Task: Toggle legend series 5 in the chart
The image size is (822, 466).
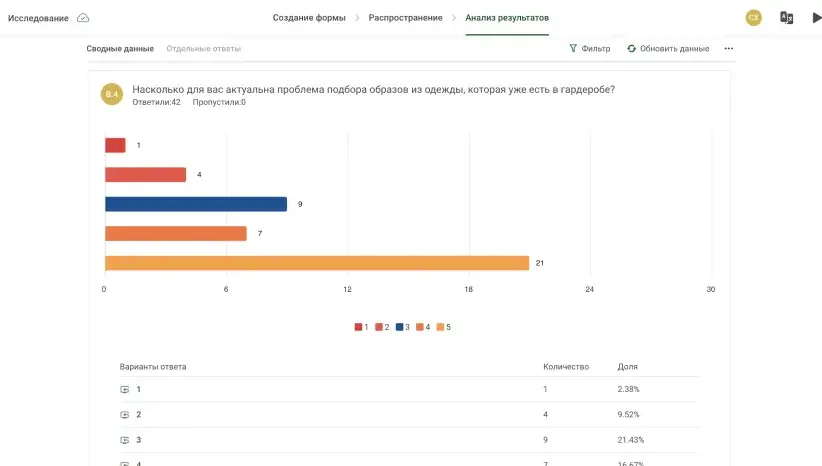Action: click(444, 327)
